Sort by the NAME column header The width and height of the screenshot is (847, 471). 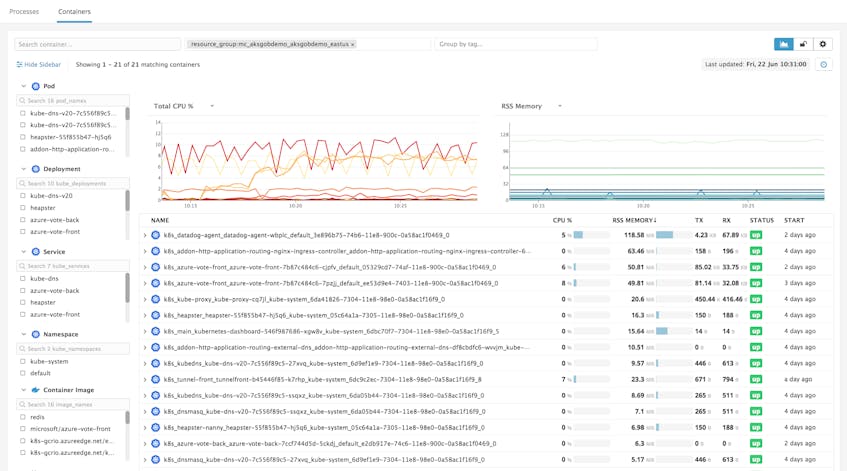click(x=160, y=220)
